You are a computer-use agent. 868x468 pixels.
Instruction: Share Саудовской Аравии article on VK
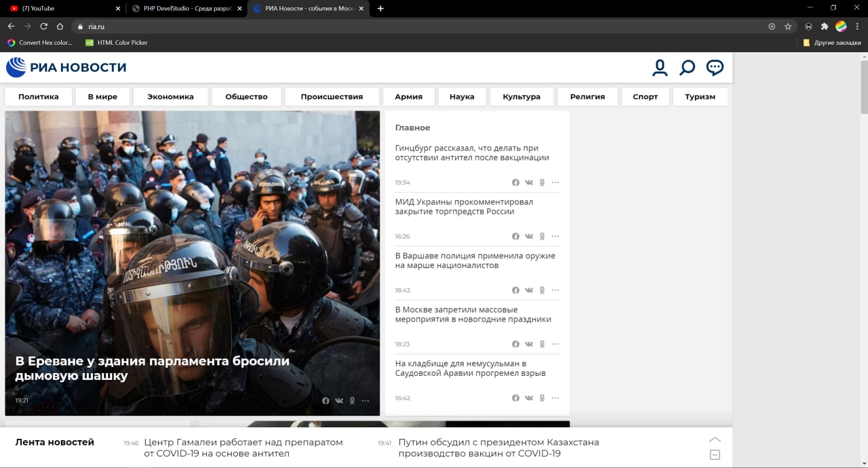tap(529, 398)
